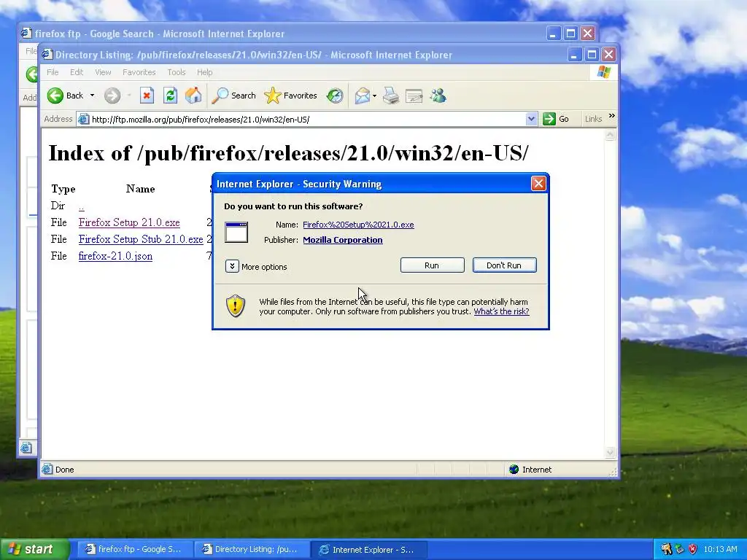Open the Firefox%20Setup%2021.0.exe name link
747x560 pixels.
pos(358,225)
